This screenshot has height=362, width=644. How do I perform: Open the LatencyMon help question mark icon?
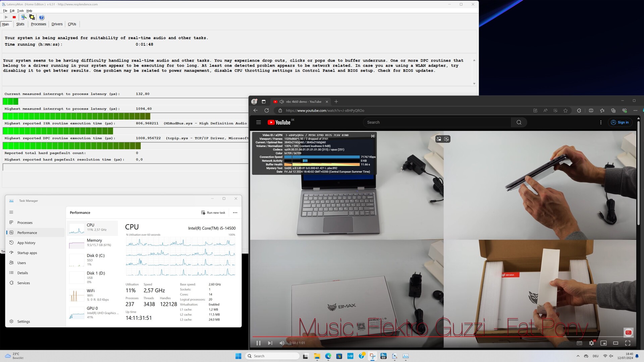[x=42, y=17]
